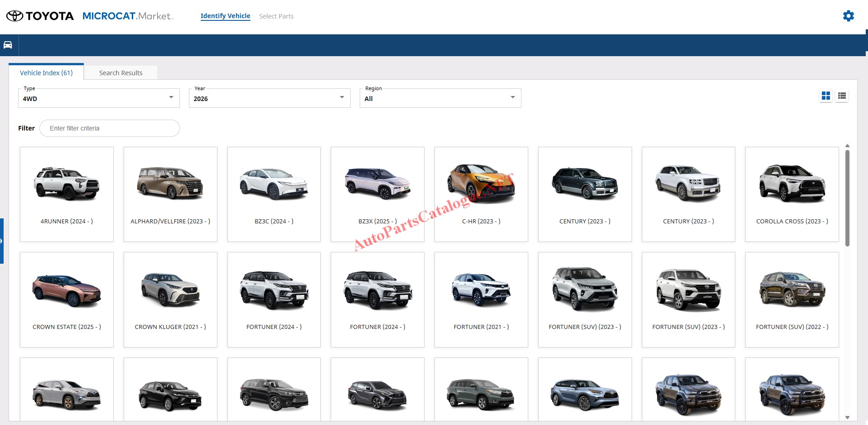The height and width of the screenshot is (425, 868).
Task: Click the filter criteria input field
Action: [x=110, y=128]
